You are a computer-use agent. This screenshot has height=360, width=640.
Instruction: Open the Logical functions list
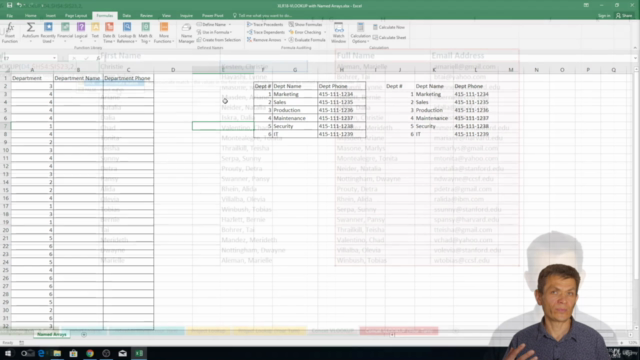tap(81, 33)
